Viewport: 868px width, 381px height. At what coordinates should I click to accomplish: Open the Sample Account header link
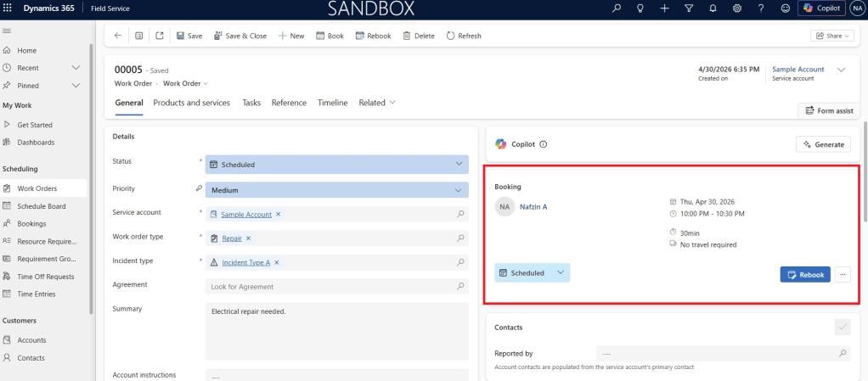click(x=798, y=69)
